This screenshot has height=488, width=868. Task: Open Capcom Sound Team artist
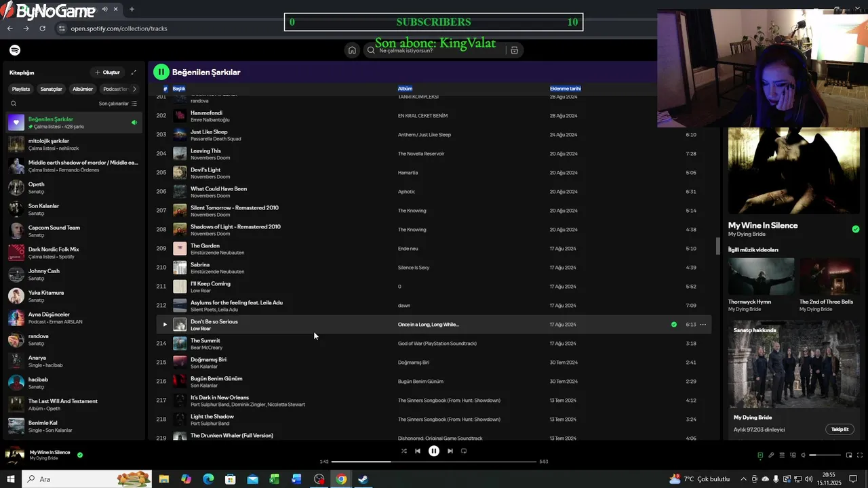tap(75, 231)
